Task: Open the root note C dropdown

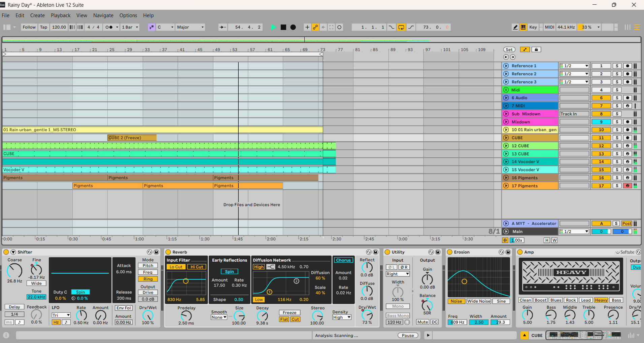Action: pyautogui.click(x=165, y=27)
